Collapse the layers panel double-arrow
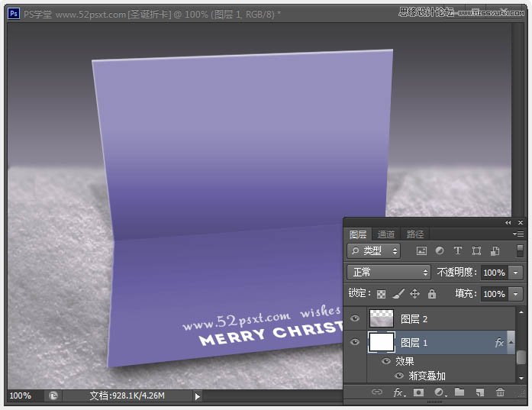Screen dimensions: 532x410 [x=508, y=223]
